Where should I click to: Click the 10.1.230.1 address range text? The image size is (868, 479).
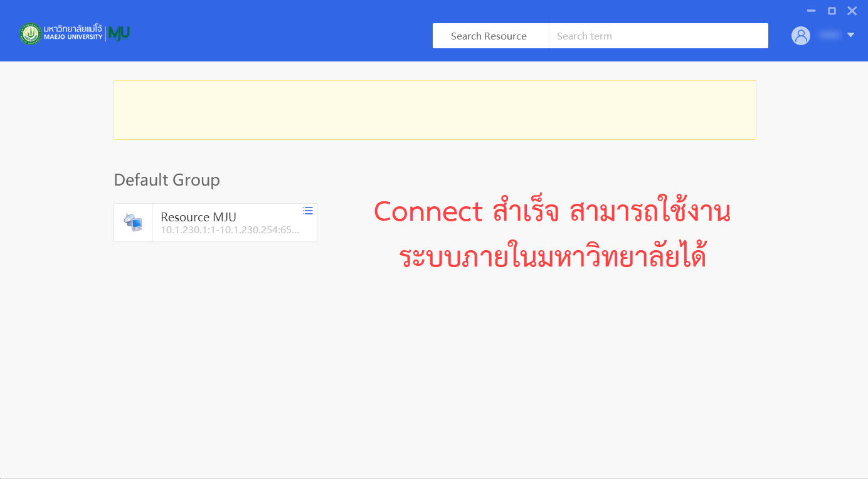pos(230,230)
